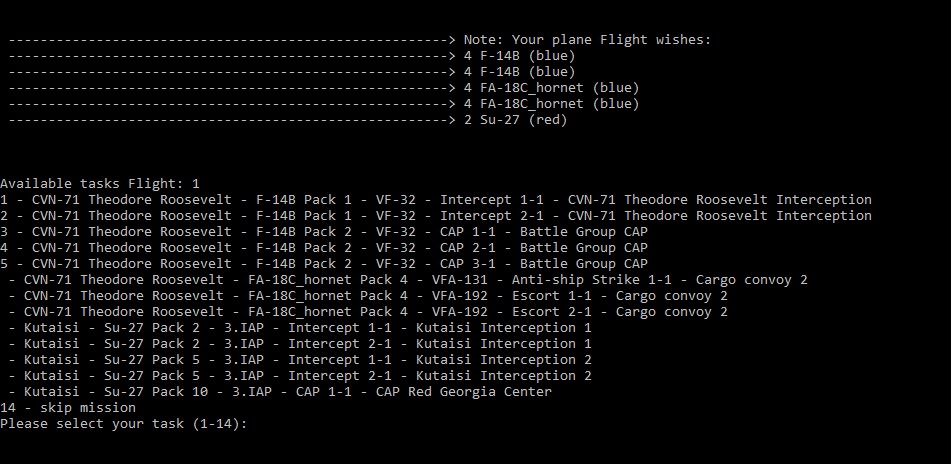Click Su-27 Pack 2 Intercept 2-1 Kutaisi Interception 1
The image size is (951, 464).
300,343
